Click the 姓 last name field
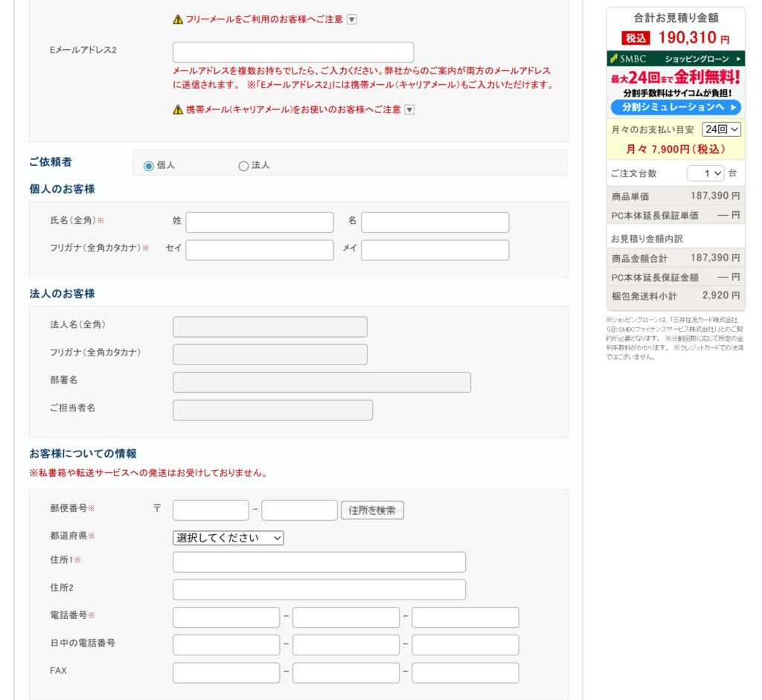762x700 pixels. tap(260, 222)
